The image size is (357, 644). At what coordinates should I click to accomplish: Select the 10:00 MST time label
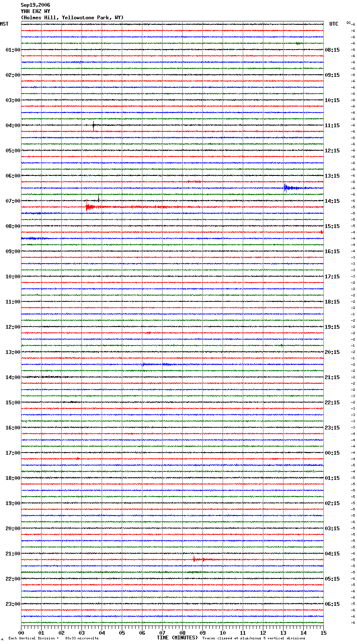point(13,277)
